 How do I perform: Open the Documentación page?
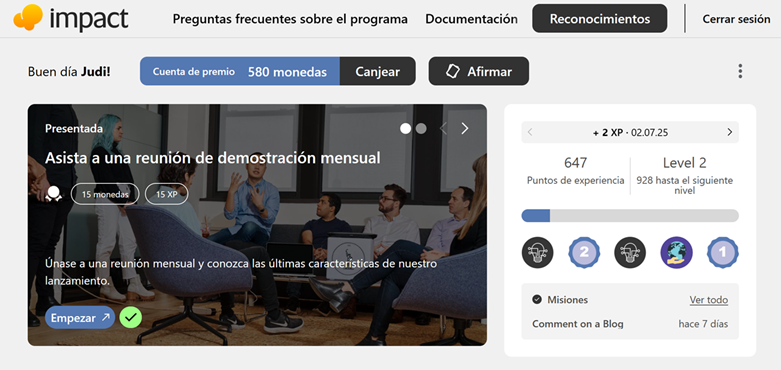[x=471, y=19]
